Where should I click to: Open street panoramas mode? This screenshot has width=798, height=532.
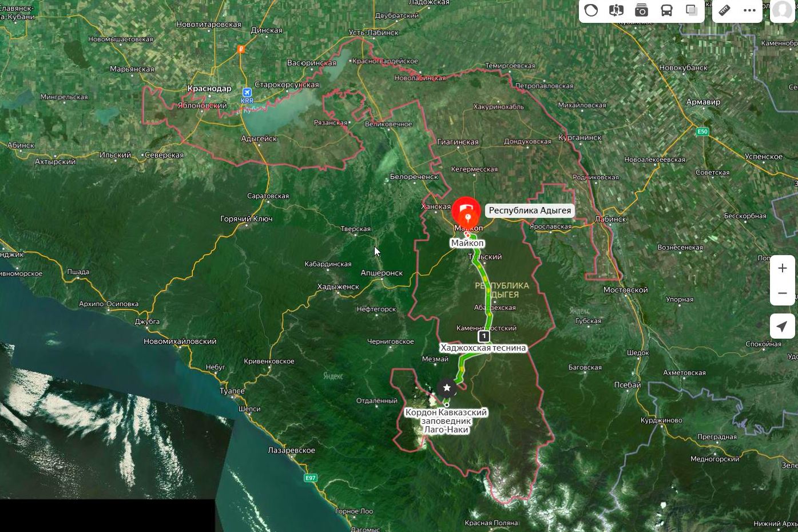[x=616, y=10]
